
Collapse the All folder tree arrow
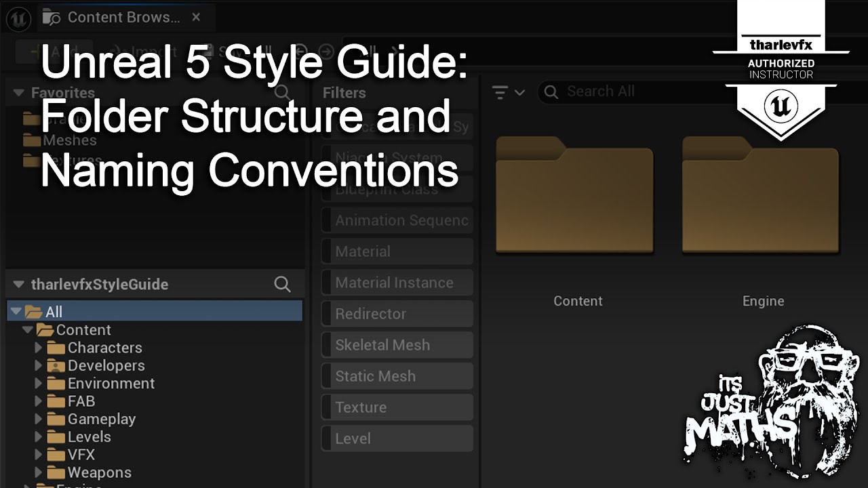coord(16,311)
